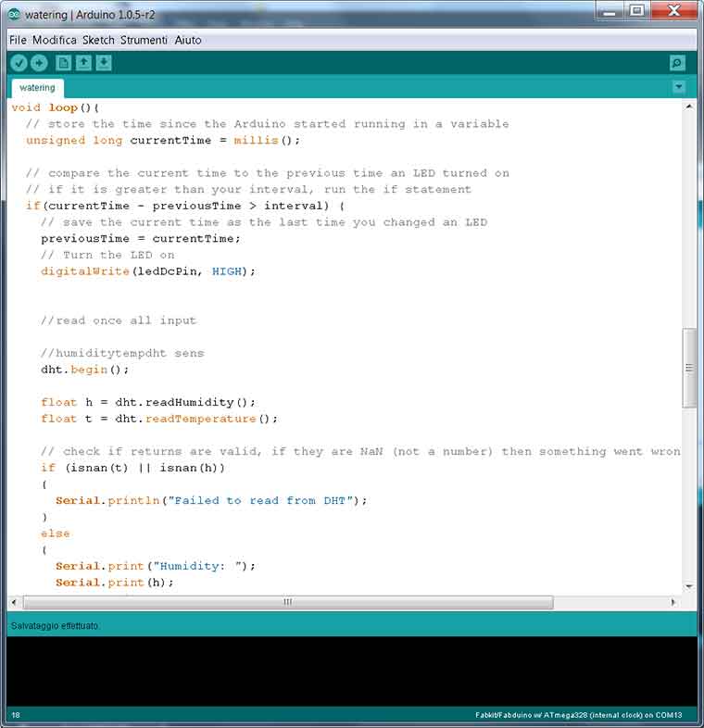The width and height of the screenshot is (704, 728).
Task: Click the 'else' keyword line
Action: click(56, 533)
